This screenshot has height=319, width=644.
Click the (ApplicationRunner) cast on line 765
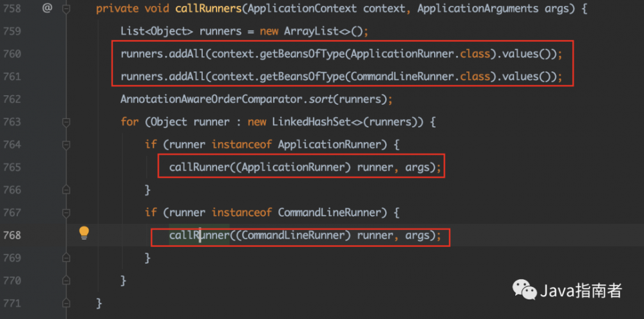293,167
